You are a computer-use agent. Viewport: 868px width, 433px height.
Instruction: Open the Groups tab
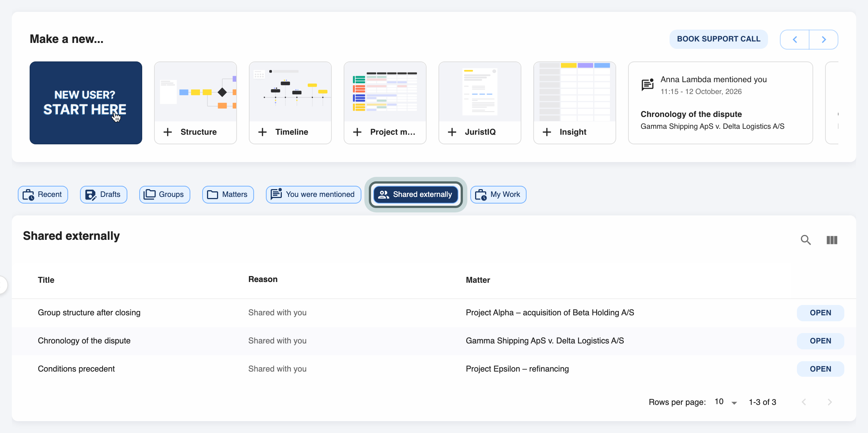[165, 195]
